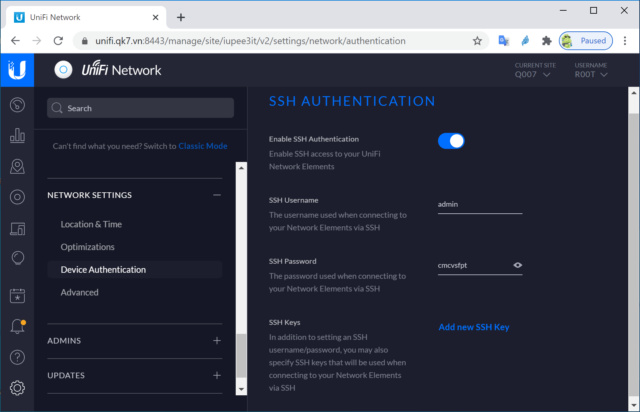Image resolution: width=640 pixels, height=412 pixels.
Task: Go back with the browser back arrow
Action: click(16, 41)
